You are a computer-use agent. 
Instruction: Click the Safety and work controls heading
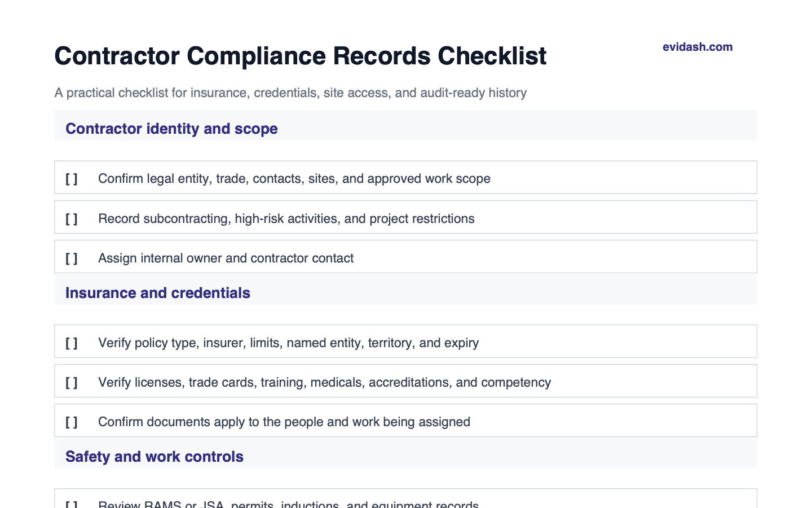pos(155,457)
